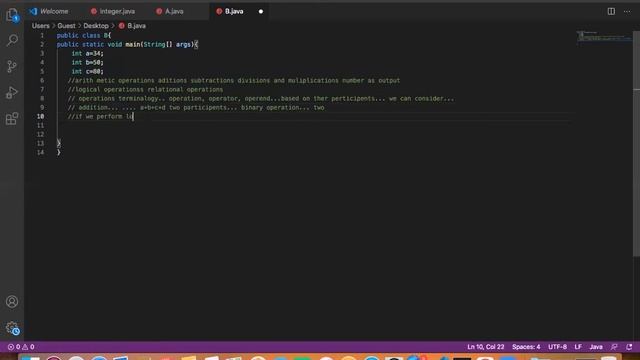Open the Search view icon
This screenshot has width=640, height=360.
tap(12, 40)
